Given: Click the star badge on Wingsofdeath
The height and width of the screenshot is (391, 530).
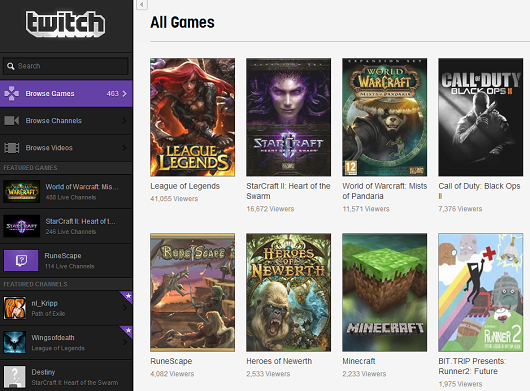Looking at the screenshot, I should [x=128, y=331].
